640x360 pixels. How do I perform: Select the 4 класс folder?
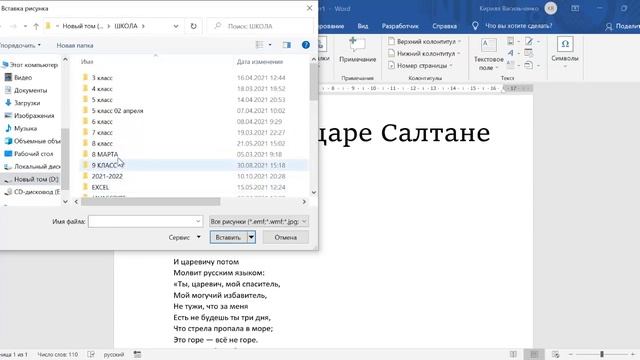click(x=102, y=89)
